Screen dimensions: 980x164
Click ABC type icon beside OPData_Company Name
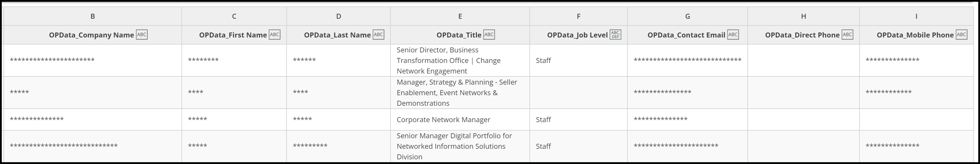(142, 35)
